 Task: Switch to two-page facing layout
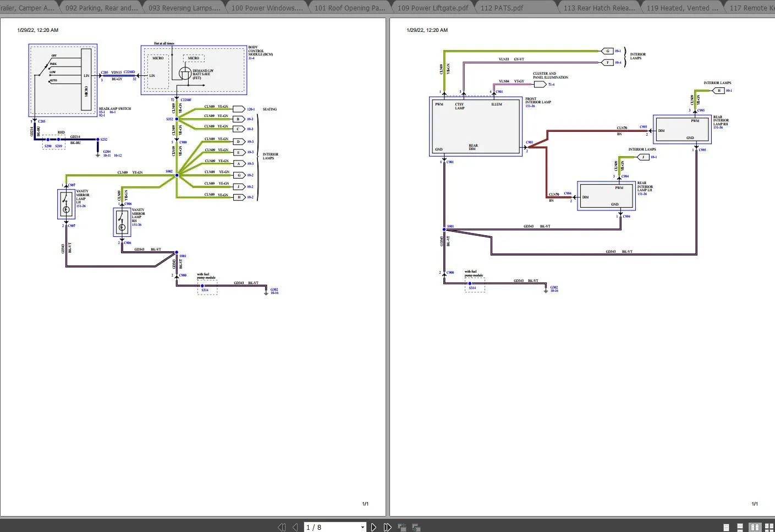pyautogui.click(x=755, y=527)
